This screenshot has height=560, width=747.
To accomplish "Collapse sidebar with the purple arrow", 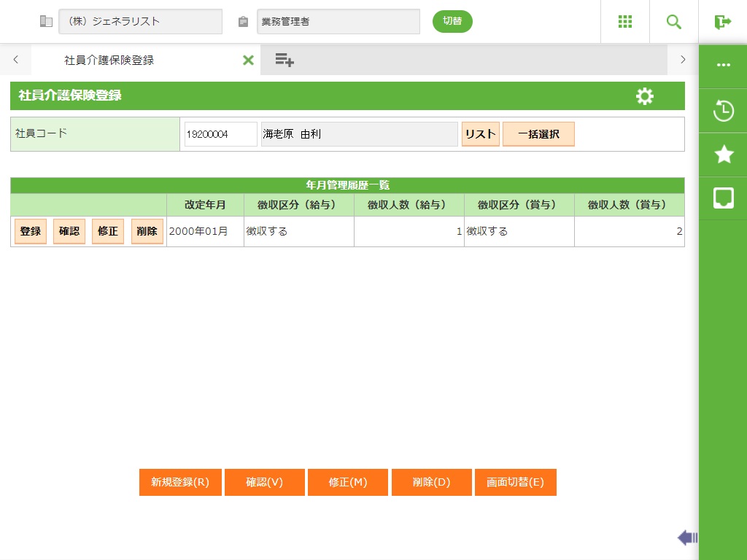I will [x=686, y=538].
